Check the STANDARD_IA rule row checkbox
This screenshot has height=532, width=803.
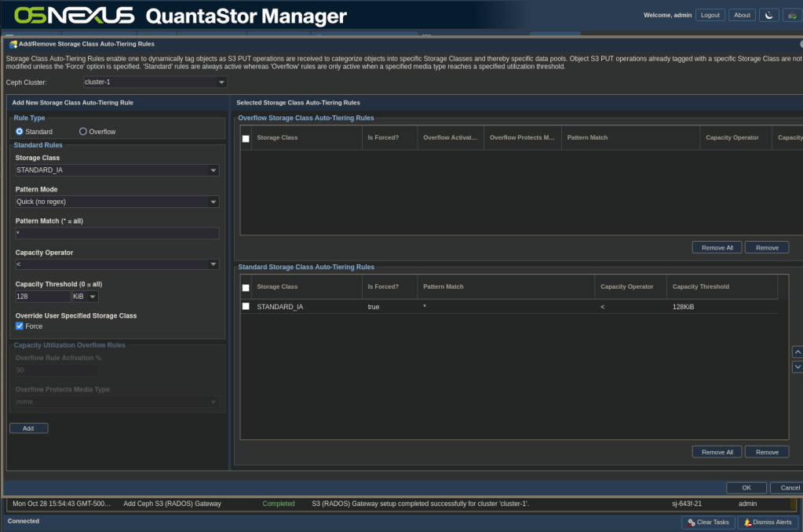tap(246, 307)
